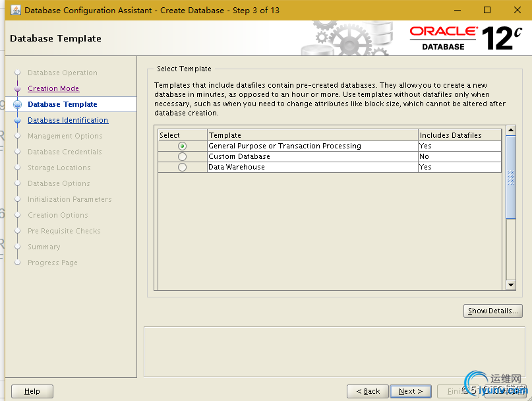Click the Database Template active step bullet
Viewport: 532px width, 401px height.
point(18,105)
